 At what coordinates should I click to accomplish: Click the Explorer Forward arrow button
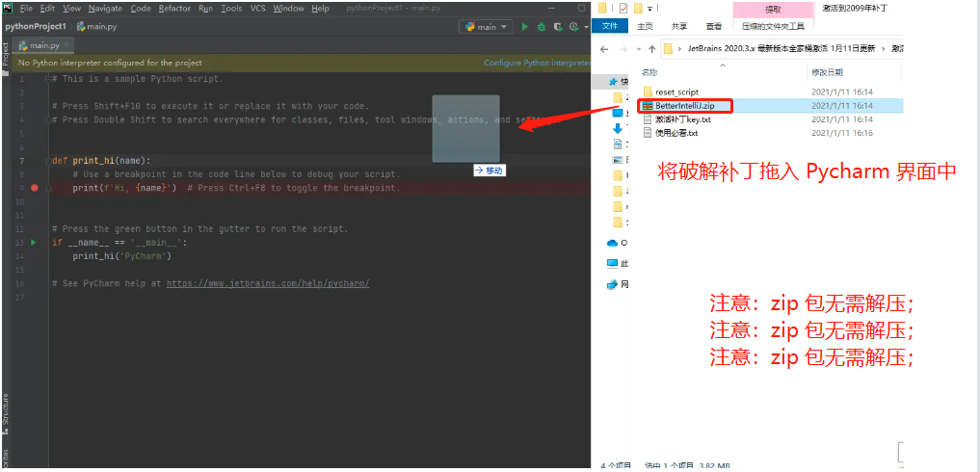(x=623, y=49)
